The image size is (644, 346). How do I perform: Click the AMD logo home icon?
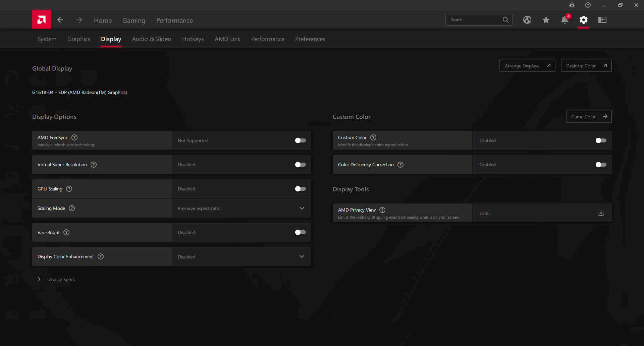tap(42, 20)
